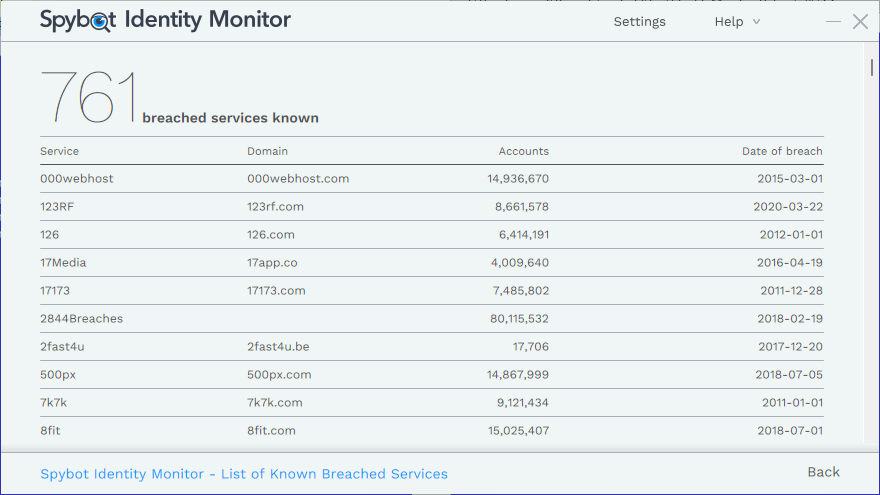Click accounts value 7,485,802

click(521, 291)
